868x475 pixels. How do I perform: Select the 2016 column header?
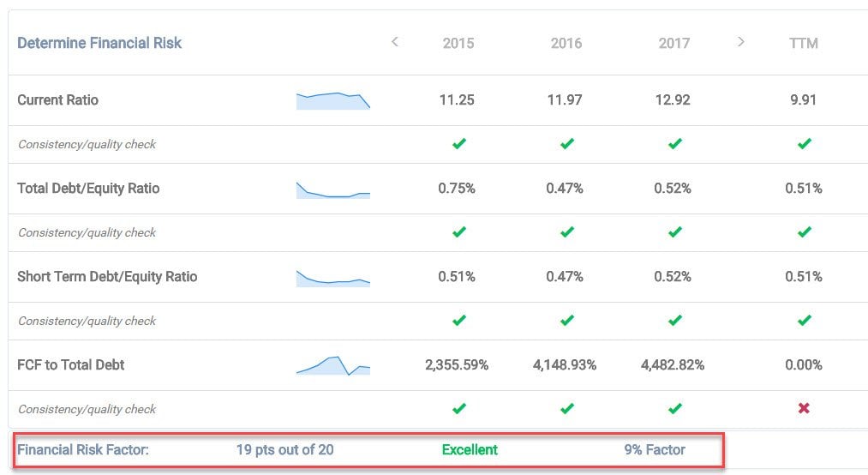click(566, 43)
